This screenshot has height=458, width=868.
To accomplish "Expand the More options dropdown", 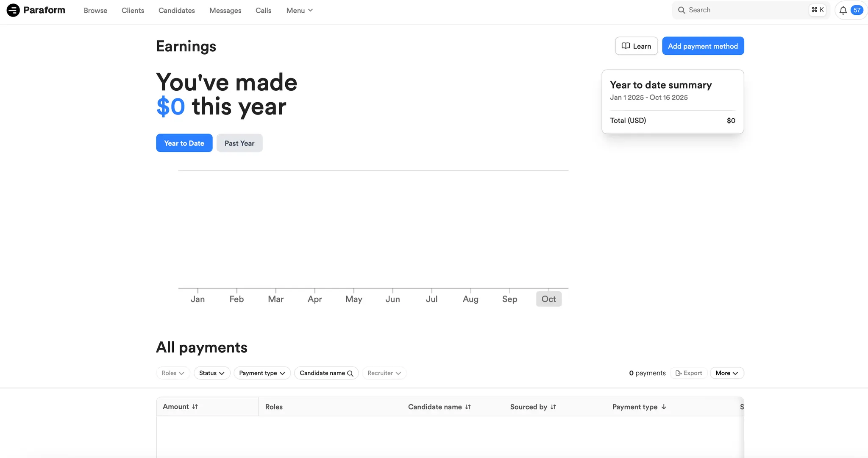I will [x=726, y=373].
